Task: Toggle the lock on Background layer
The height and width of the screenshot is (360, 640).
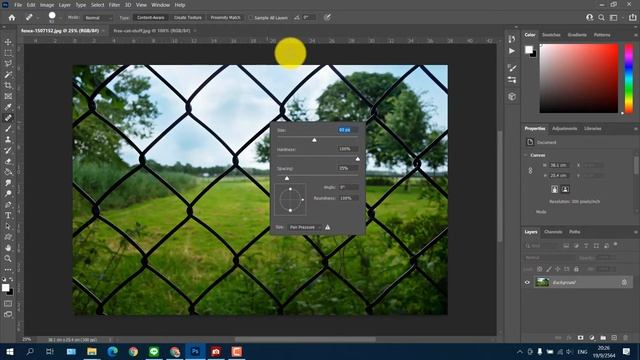Action: [x=624, y=282]
